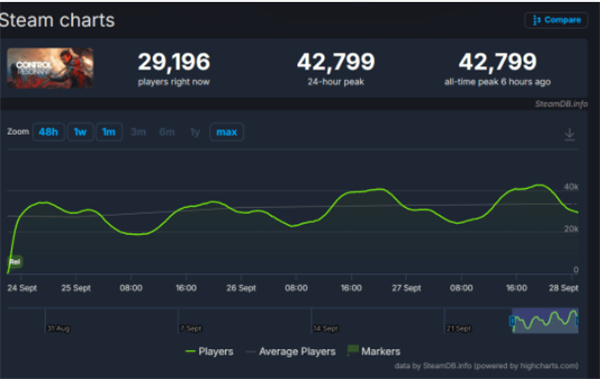Click the 27 Sept axis label
The image size is (600, 379).
click(406, 288)
